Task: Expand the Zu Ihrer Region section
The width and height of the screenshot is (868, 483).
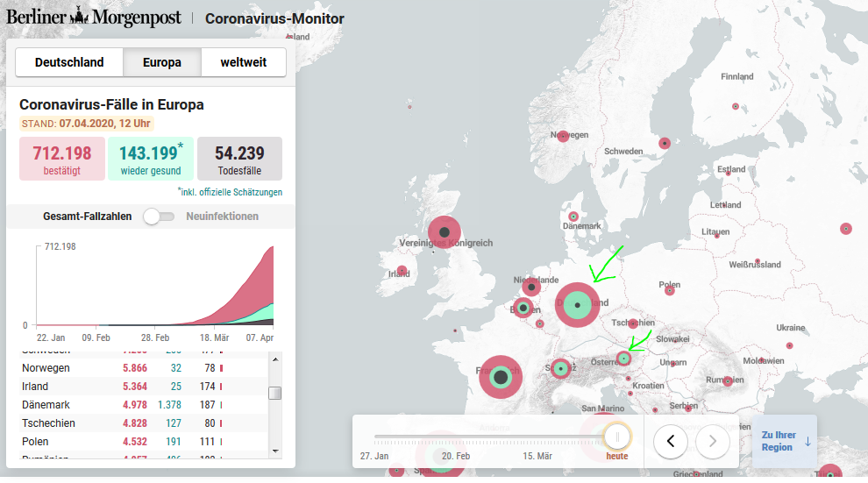Action: (x=784, y=441)
